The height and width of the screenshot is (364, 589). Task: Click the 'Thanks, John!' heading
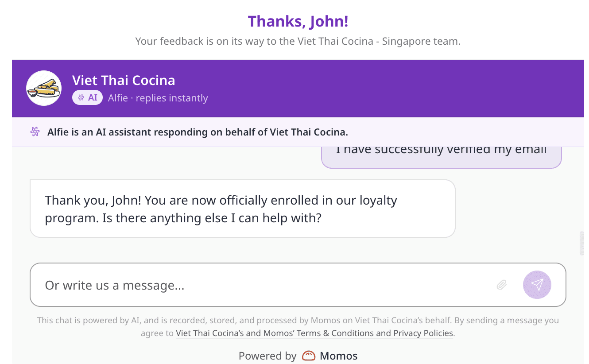pyautogui.click(x=298, y=21)
